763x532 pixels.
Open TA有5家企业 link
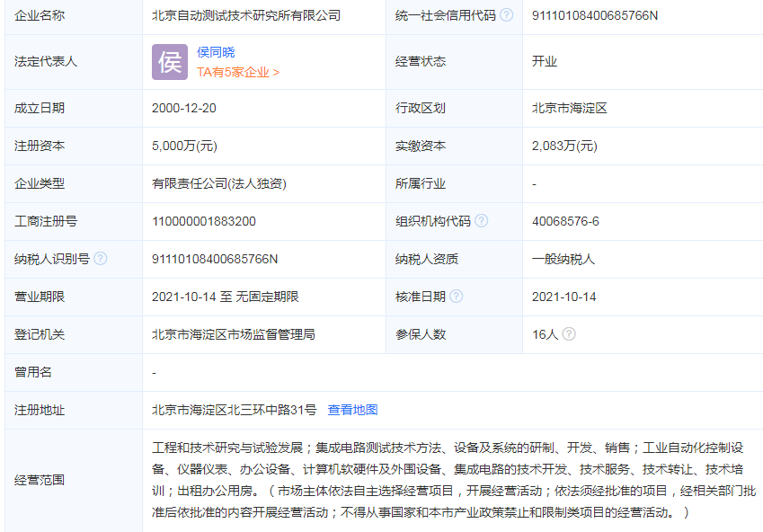(x=238, y=72)
